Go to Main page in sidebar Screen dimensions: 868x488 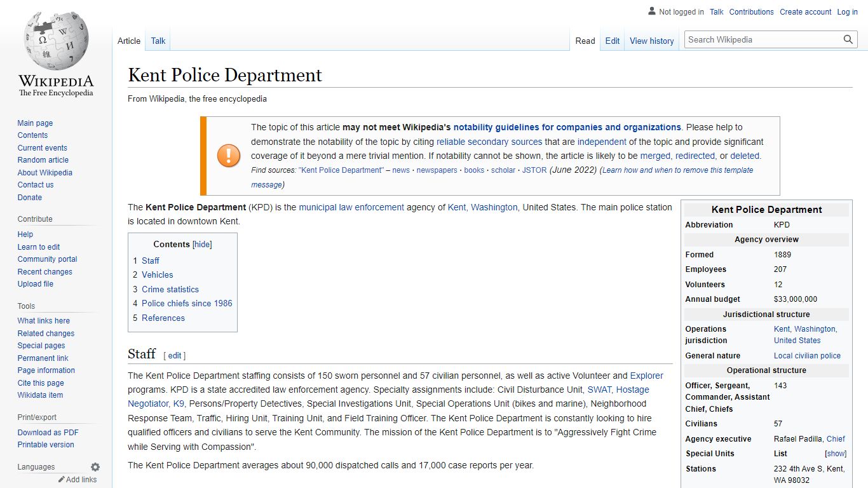tap(35, 123)
